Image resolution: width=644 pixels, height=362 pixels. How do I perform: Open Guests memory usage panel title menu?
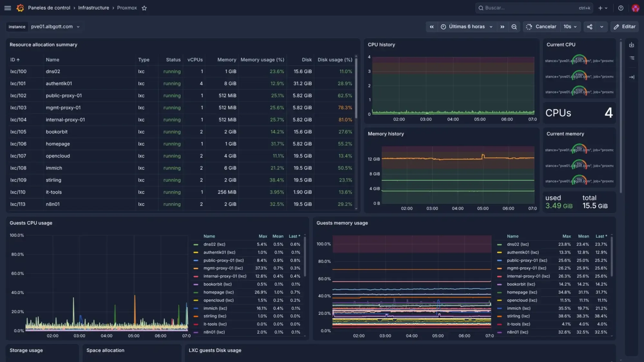tap(342, 223)
